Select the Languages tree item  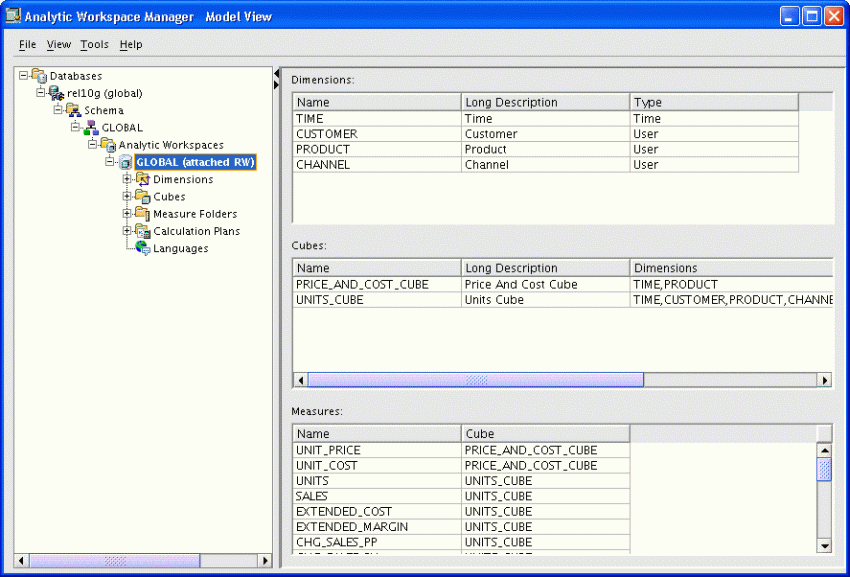pyautogui.click(x=181, y=249)
